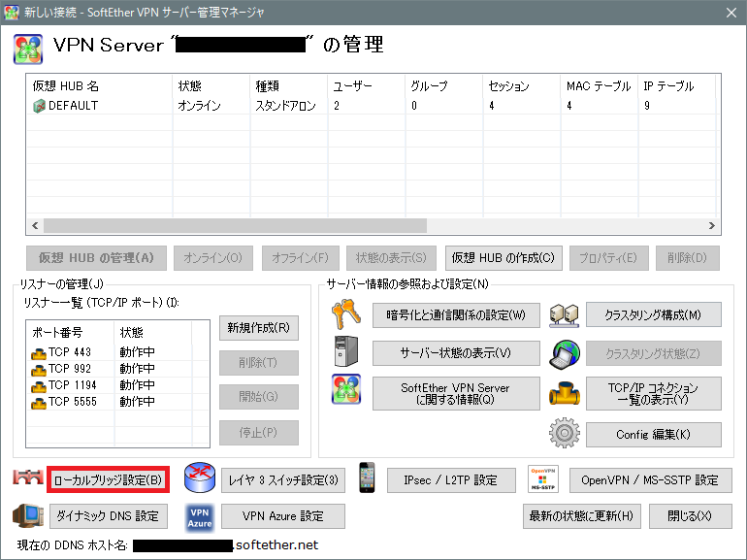The image size is (747, 560).
Task: Click the layer 3 switch router icon
Action: pyautogui.click(x=200, y=478)
